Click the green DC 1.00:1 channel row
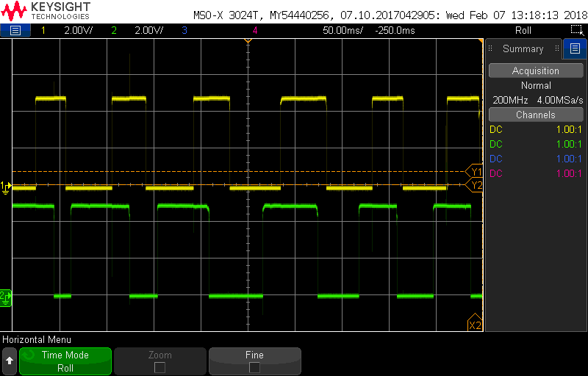The height and width of the screenshot is (376, 588). (536, 144)
